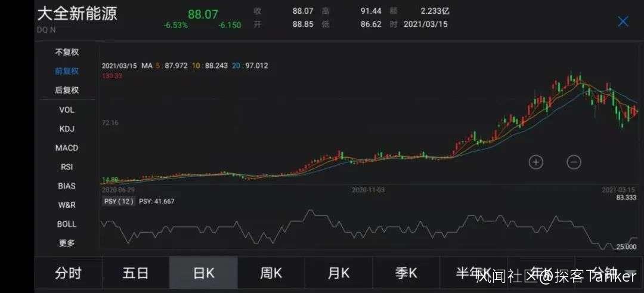Click turnover value 2.233亿

434,11
